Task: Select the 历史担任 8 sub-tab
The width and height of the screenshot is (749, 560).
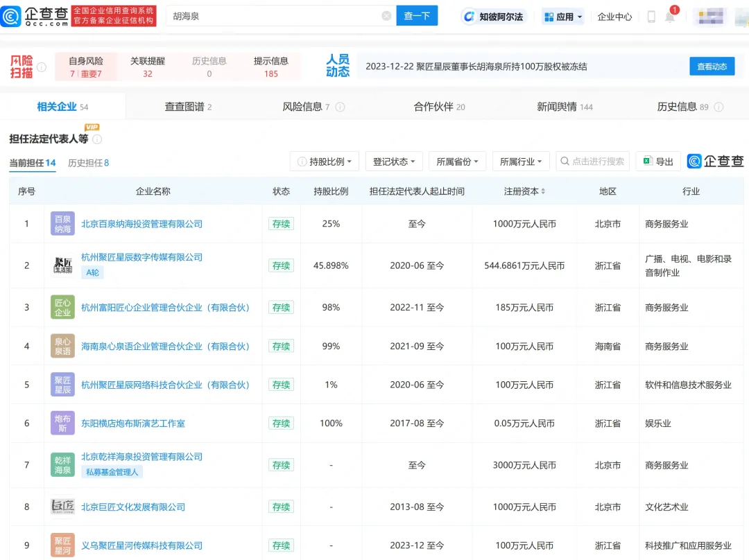Action: pos(88,163)
